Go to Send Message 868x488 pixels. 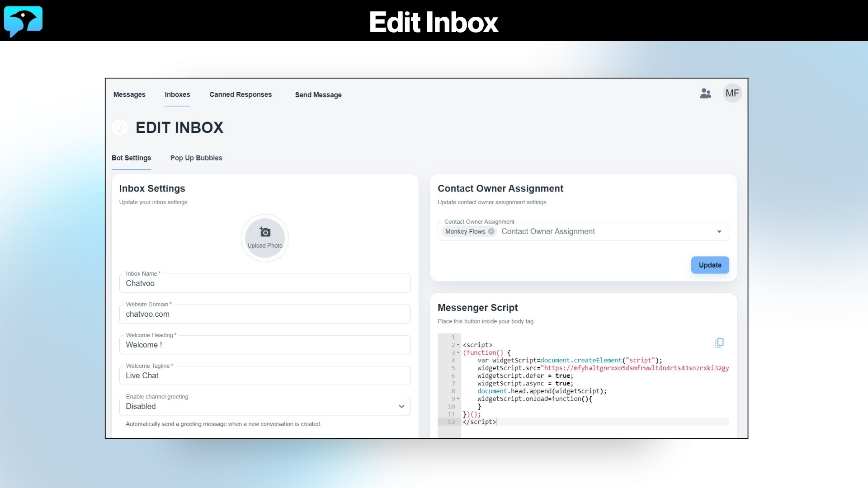coord(318,95)
